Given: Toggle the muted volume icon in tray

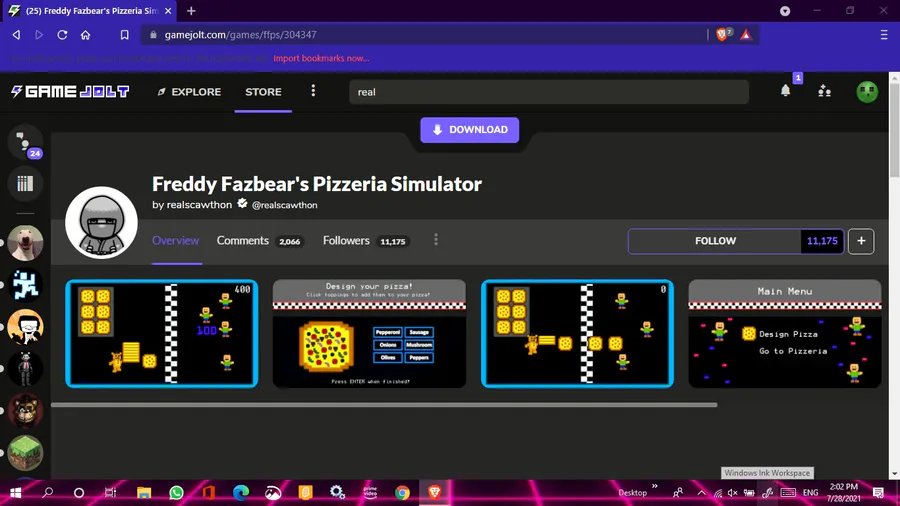Looking at the screenshot, I should pos(732,493).
